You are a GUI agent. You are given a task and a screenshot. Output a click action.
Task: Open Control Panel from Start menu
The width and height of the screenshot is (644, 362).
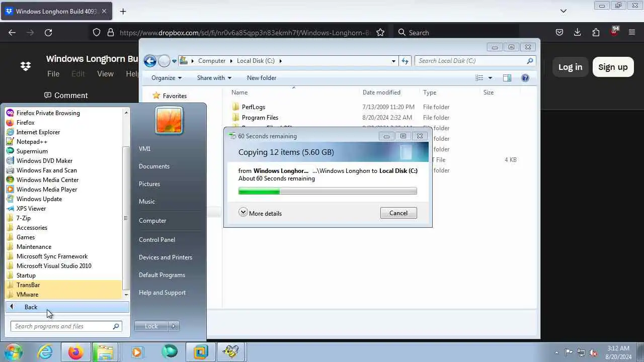pyautogui.click(x=157, y=240)
